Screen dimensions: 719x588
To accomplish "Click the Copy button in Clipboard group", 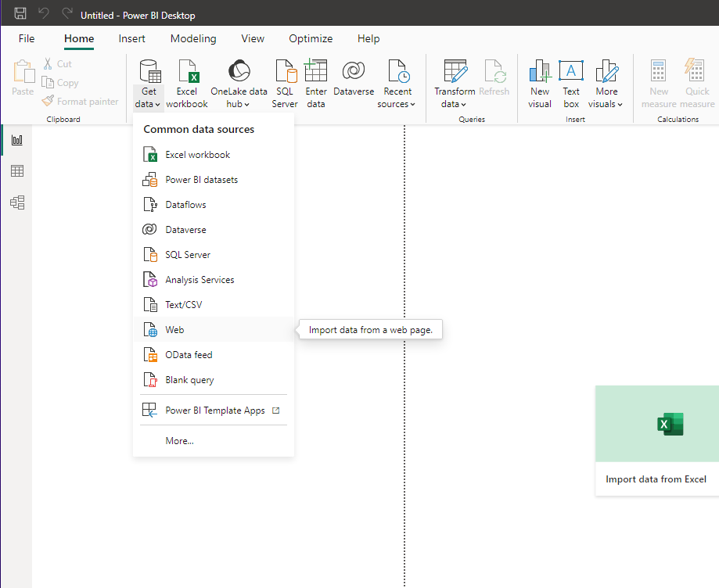I will (x=60, y=83).
